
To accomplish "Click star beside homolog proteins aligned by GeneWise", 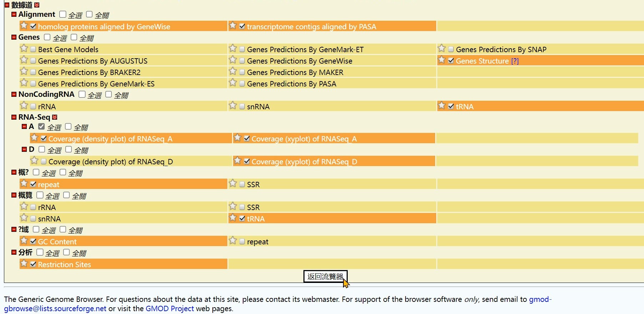I will pyautogui.click(x=24, y=25).
